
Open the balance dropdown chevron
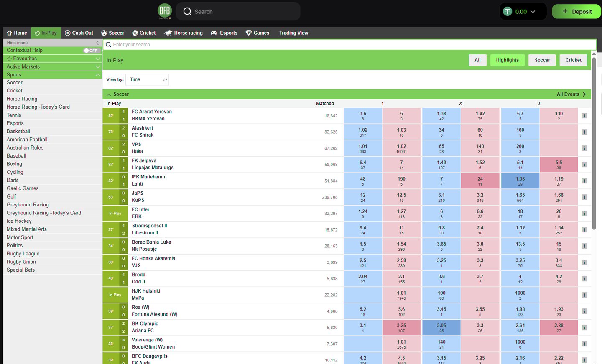pyautogui.click(x=533, y=12)
